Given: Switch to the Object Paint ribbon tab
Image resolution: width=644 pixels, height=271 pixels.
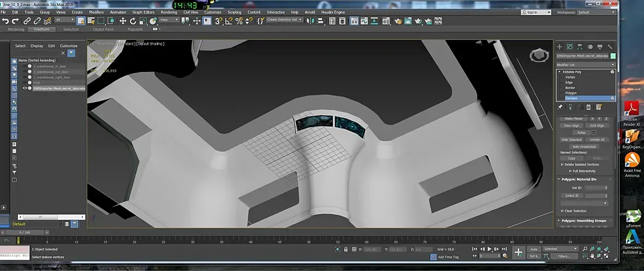Looking at the screenshot, I should coord(103,29).
